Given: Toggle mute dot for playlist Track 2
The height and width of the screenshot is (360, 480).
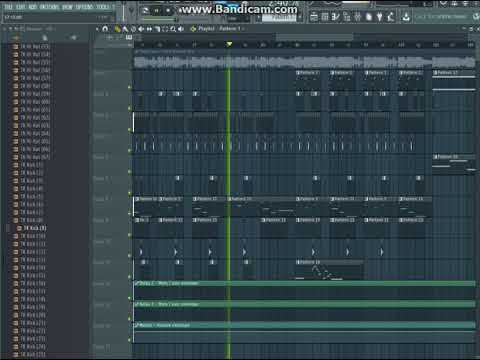Looking at the screenshot, I should click(129, 108).
